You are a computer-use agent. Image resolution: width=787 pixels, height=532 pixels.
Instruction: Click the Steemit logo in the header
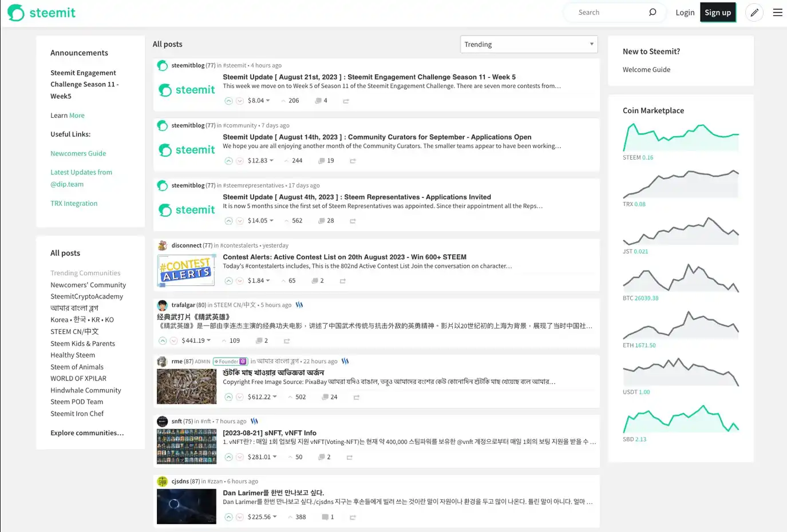(41, 12)
